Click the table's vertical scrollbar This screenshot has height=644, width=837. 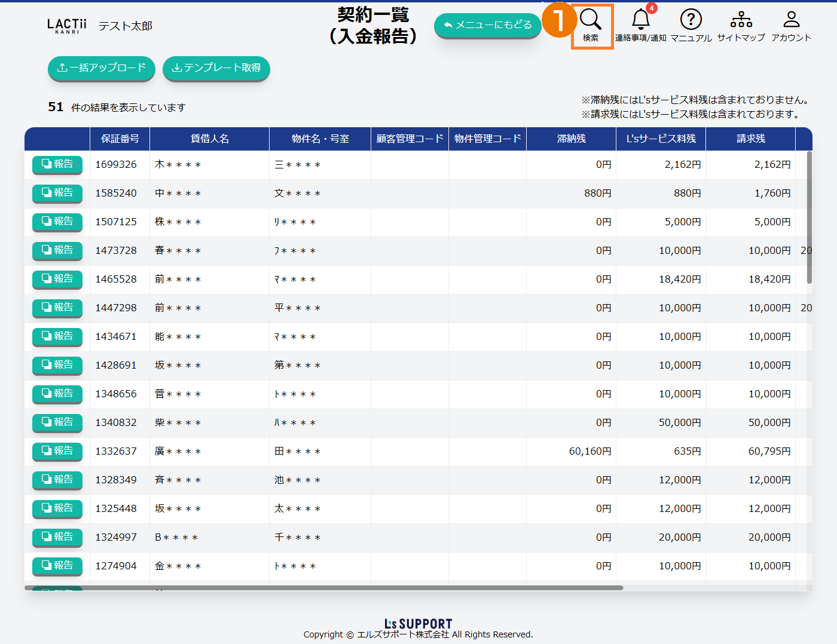tap(809, 218)
